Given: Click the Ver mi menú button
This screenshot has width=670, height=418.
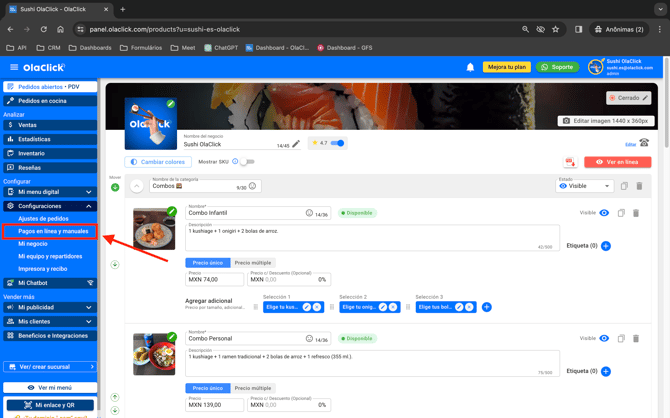Looking at the screenshot, I should pyautogui.click(x=50, y=388).
